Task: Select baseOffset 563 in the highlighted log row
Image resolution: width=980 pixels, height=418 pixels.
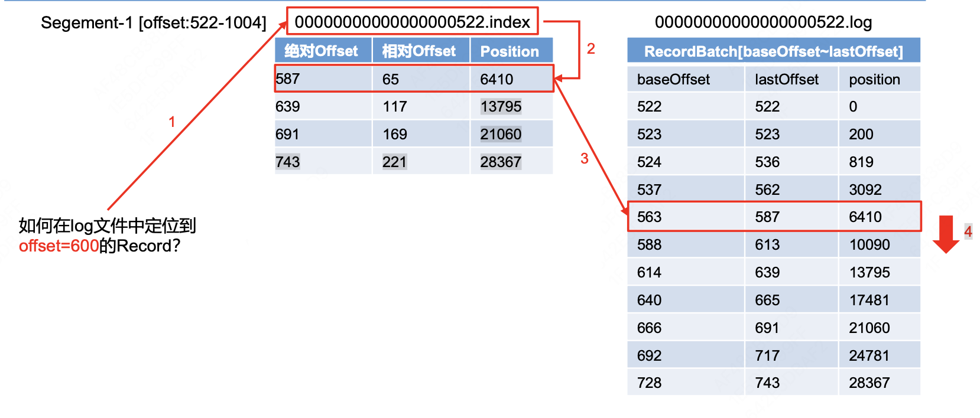Action: pos(649,217)
